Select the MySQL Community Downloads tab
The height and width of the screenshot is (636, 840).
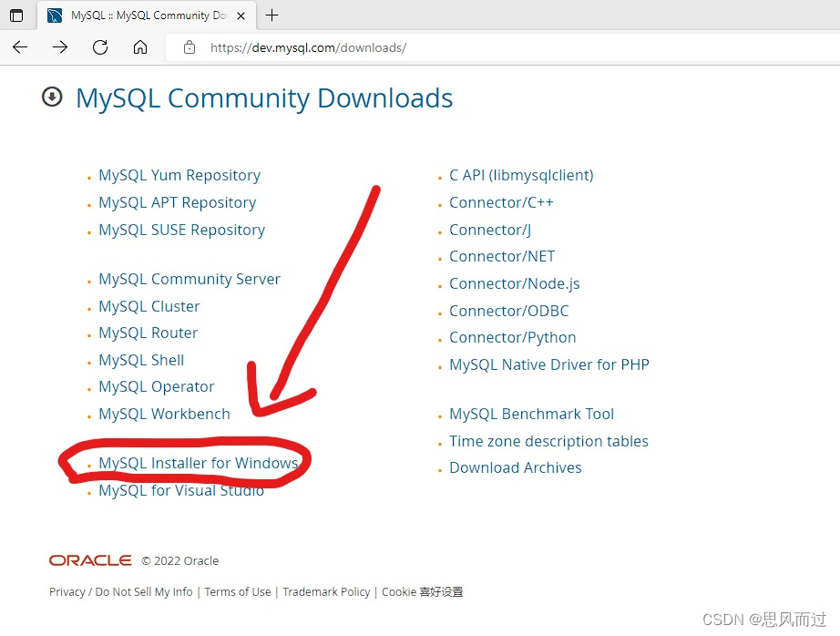tap(147, 15)
